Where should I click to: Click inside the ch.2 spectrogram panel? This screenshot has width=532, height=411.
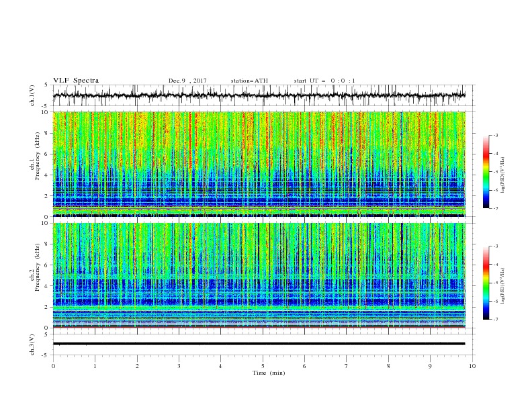point(259,275)
